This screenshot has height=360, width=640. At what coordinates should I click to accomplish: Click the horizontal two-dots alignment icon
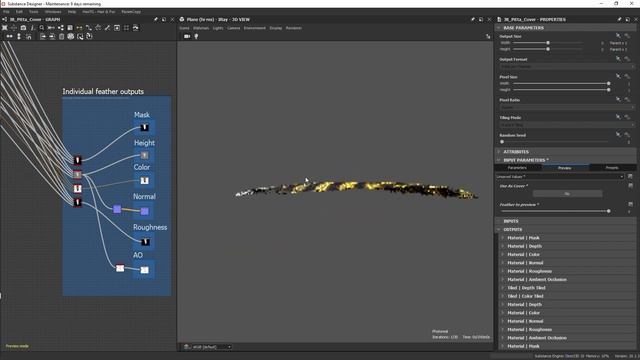[9, 37]
